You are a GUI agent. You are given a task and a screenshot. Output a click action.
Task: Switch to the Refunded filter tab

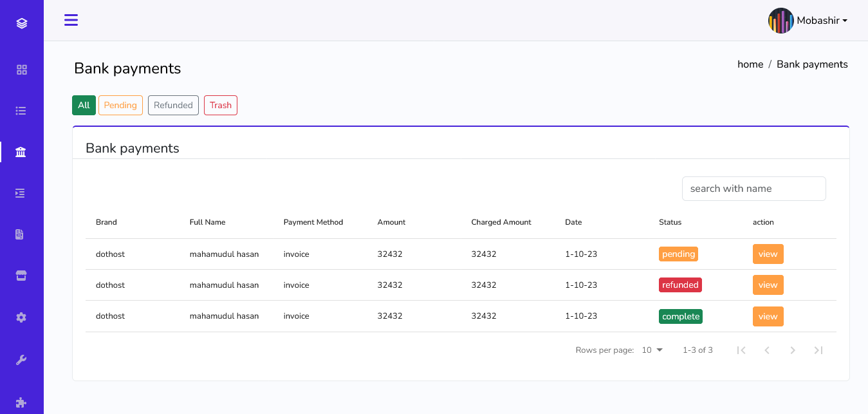(x=173, y=105)
